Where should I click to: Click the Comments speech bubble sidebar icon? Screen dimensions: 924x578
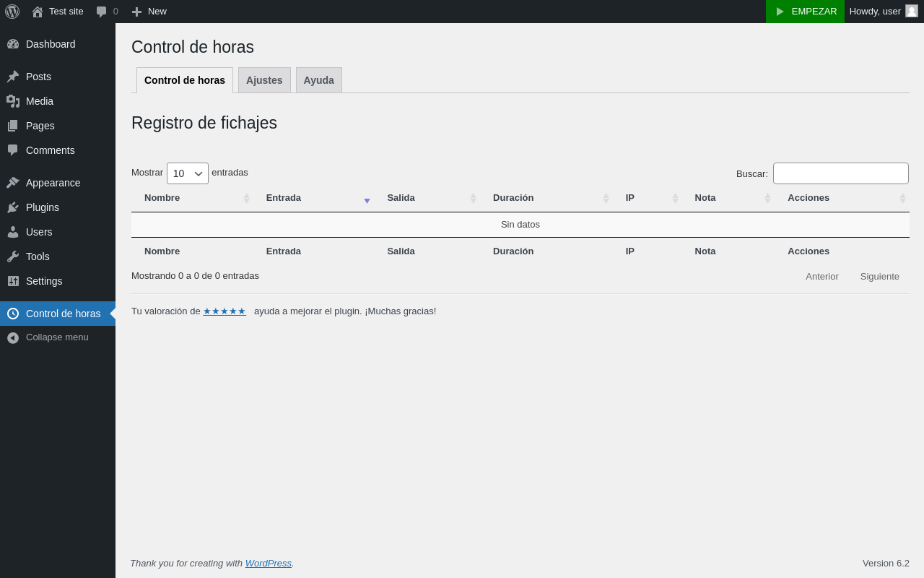[x=13, y=150]
